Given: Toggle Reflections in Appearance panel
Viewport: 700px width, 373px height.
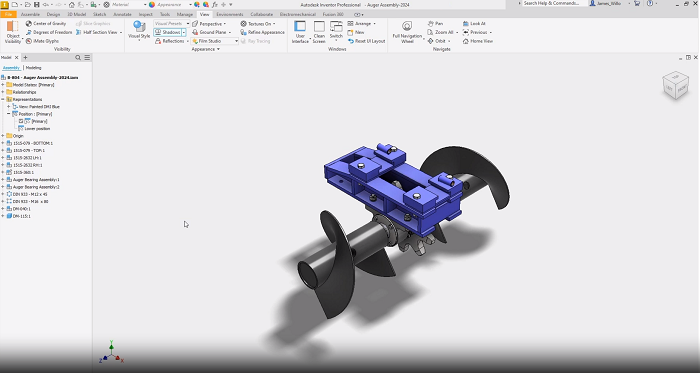Looking at the screenshot, I should (170, 41).
